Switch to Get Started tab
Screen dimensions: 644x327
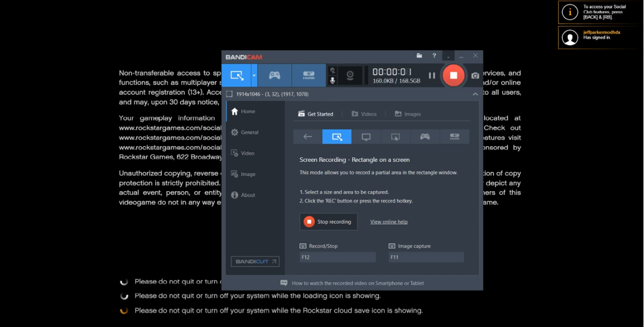click(x=316, y=114)
